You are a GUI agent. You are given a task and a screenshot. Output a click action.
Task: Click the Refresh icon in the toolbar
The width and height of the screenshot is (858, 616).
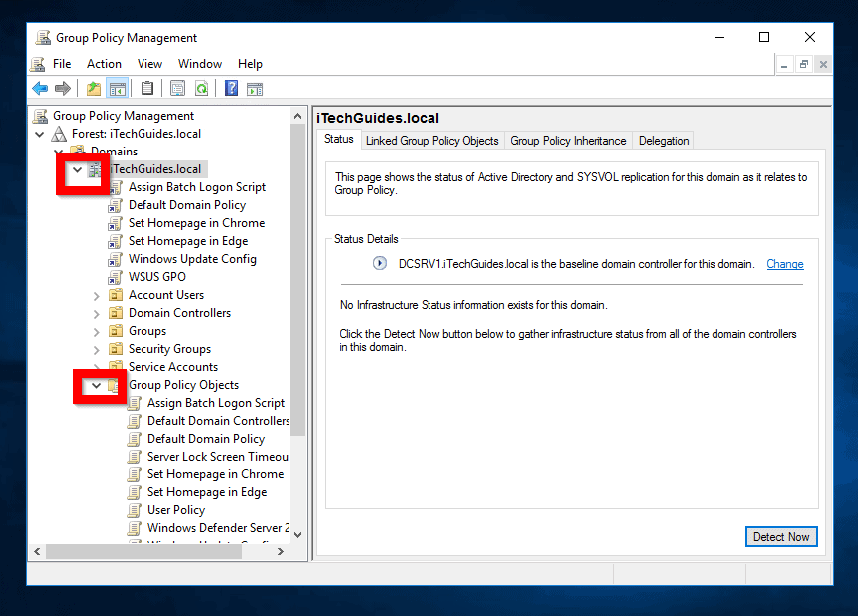click(x=202, y=88)
